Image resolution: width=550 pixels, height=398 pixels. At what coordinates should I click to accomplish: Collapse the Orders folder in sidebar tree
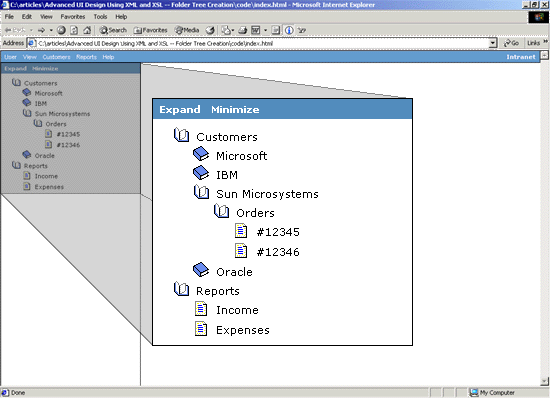coord(38,123)
